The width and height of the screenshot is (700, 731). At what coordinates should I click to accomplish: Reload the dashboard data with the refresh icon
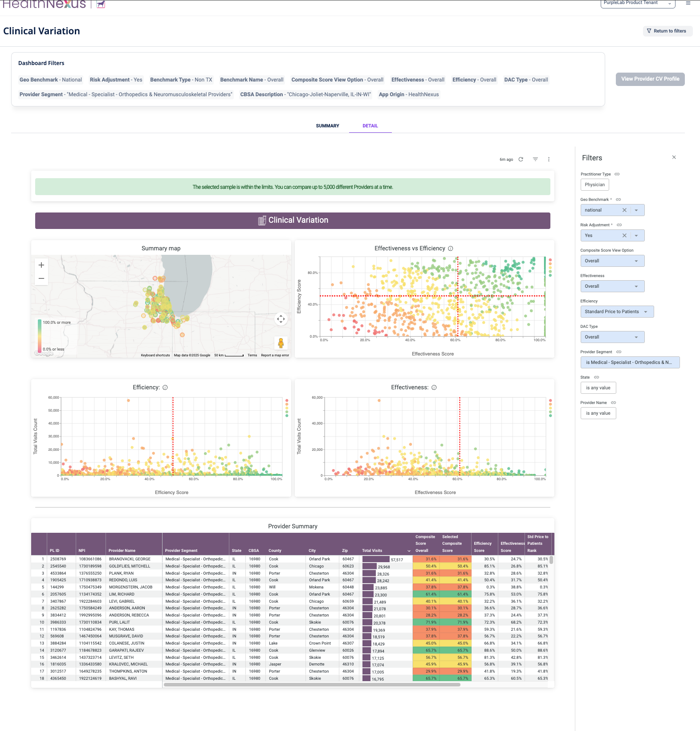coord(521,159)
